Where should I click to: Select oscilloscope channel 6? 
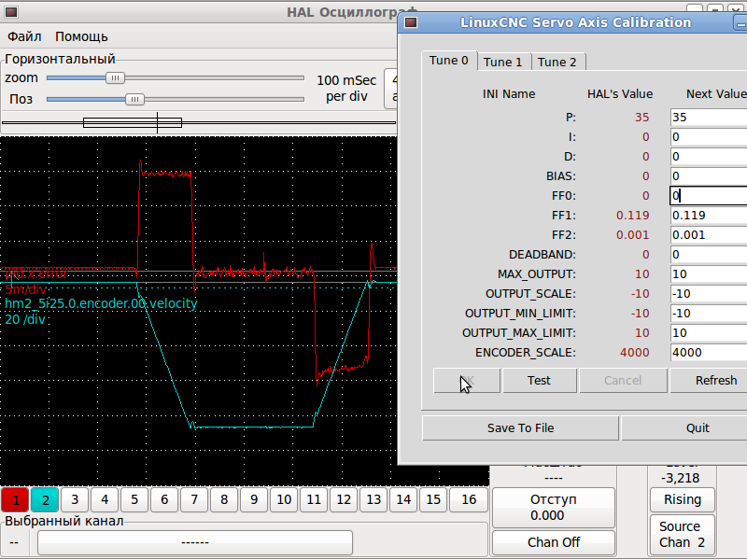click(x=164, y=499)
